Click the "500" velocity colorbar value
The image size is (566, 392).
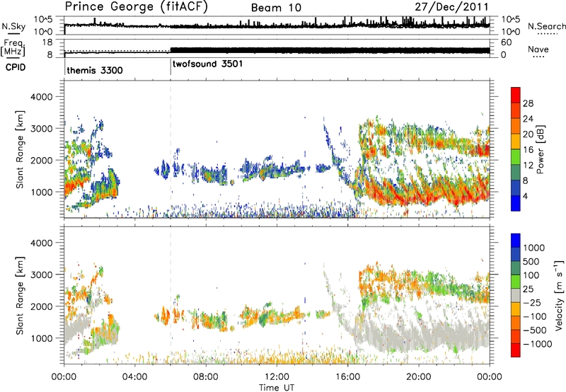(x=531, y=262)
